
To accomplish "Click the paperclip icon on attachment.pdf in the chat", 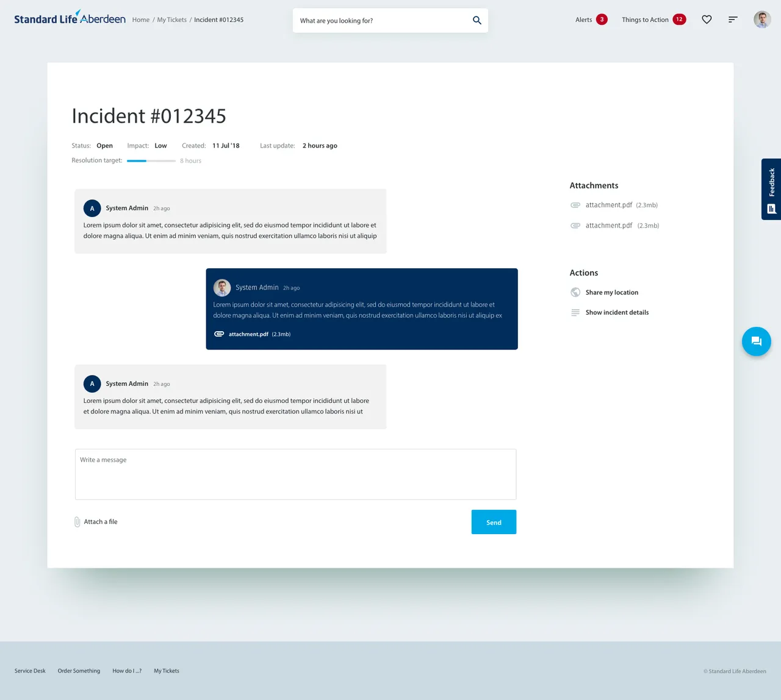I will 219,334.
